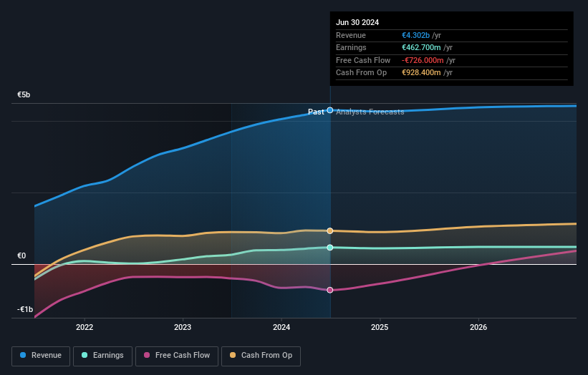Toggle the Free Cash Flow legend button
Screen dimensions: 588x375
[177, 356]
